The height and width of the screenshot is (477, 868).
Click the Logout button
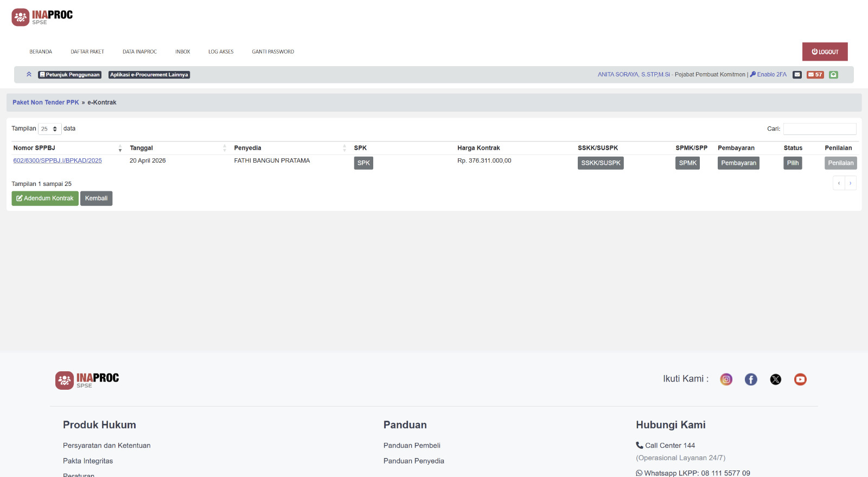(825, 52)
